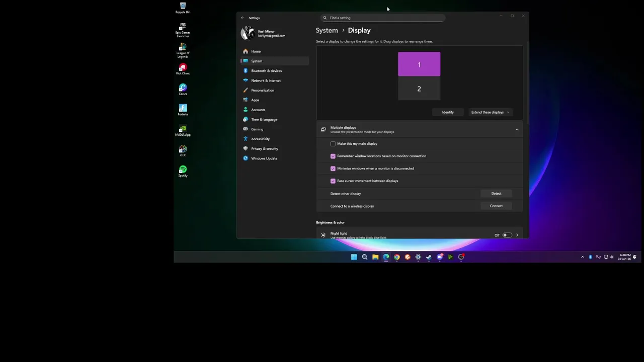
Task: Open Apps settings page
Action: (275, 100)
